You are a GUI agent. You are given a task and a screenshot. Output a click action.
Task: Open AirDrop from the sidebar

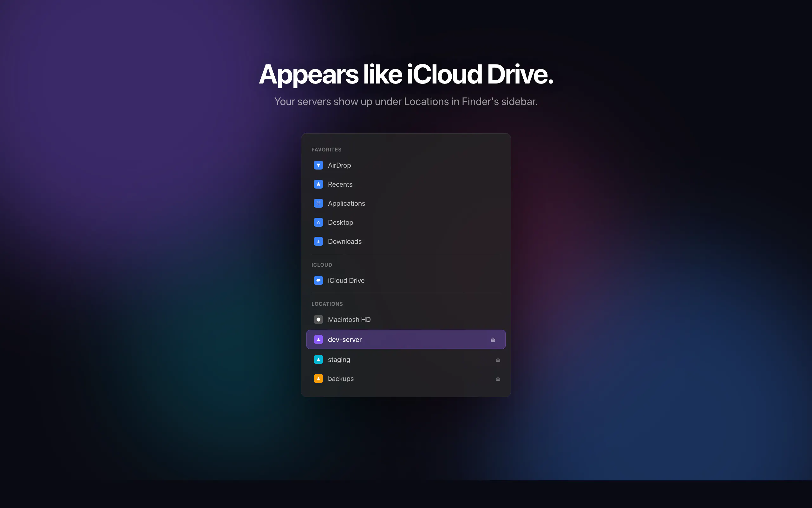406,165
